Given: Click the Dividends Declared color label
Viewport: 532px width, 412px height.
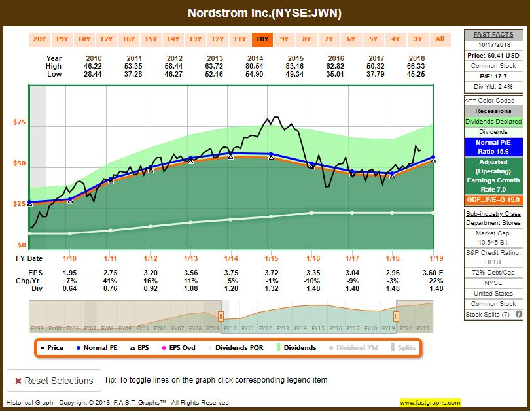Looking at the screenshot, I should point(493,122).
